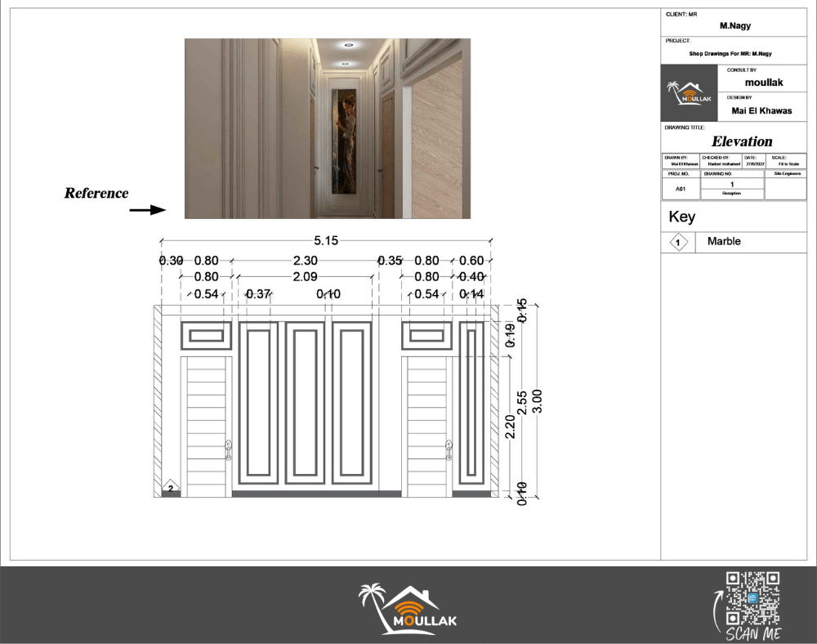Click the Elevation drawing title
Screen dimensions: 817x644
pyautogui.click(x=741, y=141)
